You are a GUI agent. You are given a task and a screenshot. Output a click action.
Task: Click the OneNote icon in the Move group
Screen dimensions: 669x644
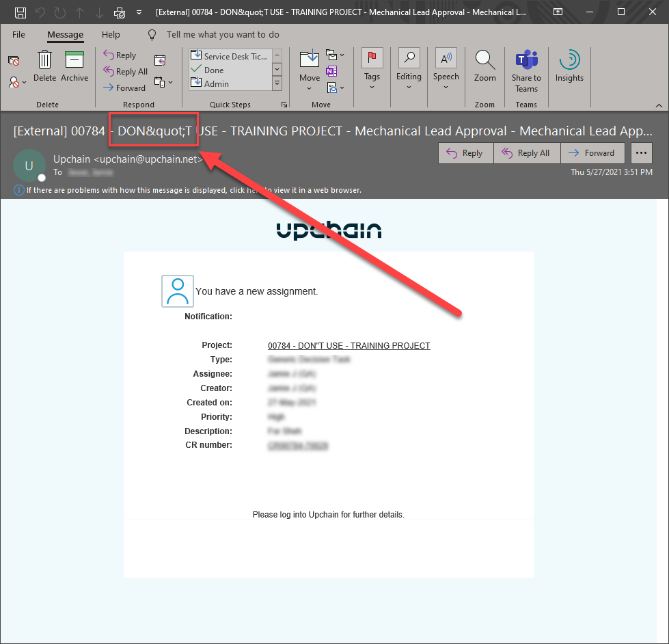click(x=331, y=71)
